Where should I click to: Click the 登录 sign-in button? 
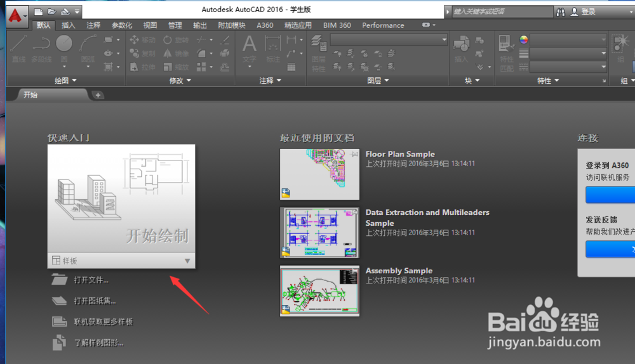pyautogui.click(x=583, y=12)
